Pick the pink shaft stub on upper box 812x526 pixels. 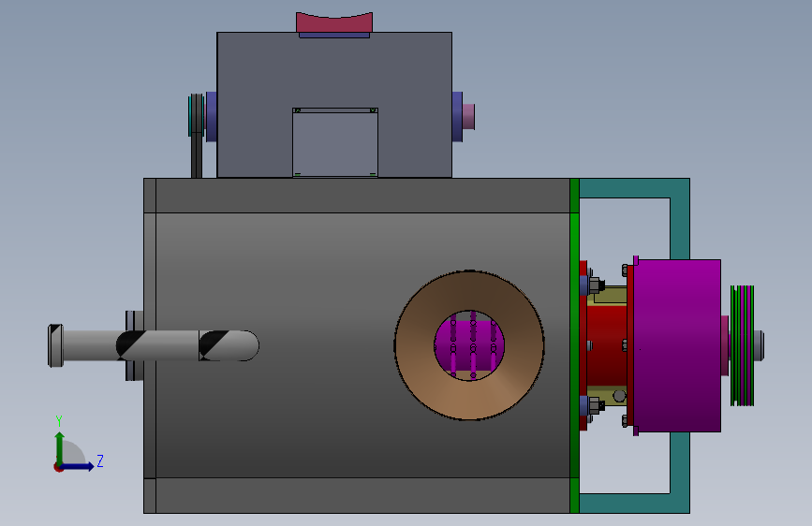(468, 117)
